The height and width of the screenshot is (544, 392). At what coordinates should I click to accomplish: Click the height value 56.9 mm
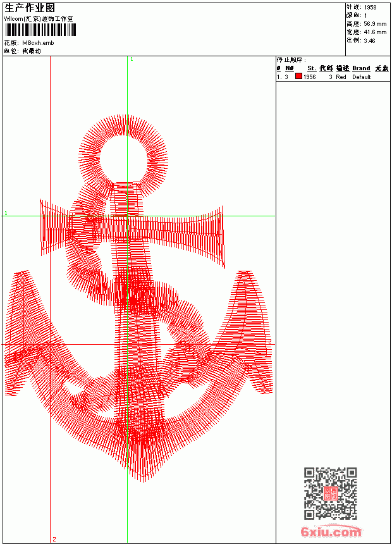tap(375, 24)
